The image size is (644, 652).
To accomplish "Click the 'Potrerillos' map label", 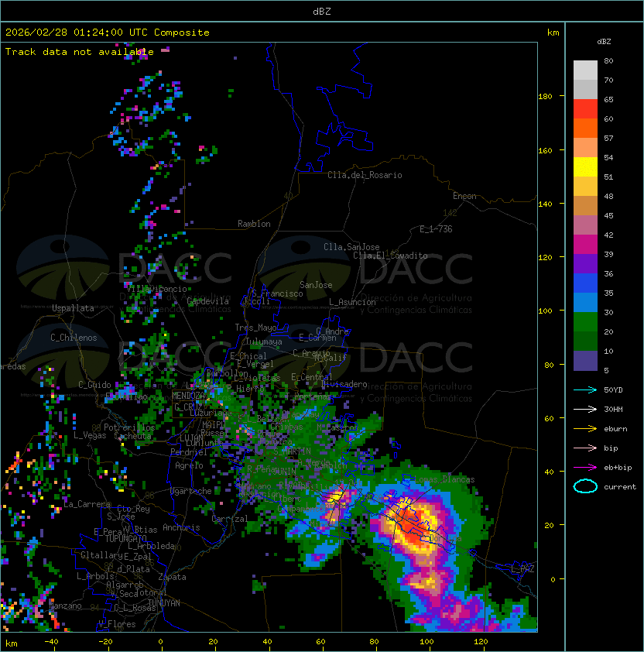I will click(x=129, y=427).
